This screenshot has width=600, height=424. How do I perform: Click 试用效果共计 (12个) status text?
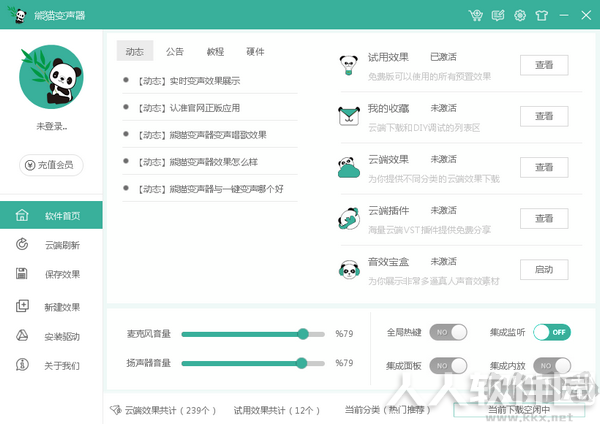[x=277, y=411]
